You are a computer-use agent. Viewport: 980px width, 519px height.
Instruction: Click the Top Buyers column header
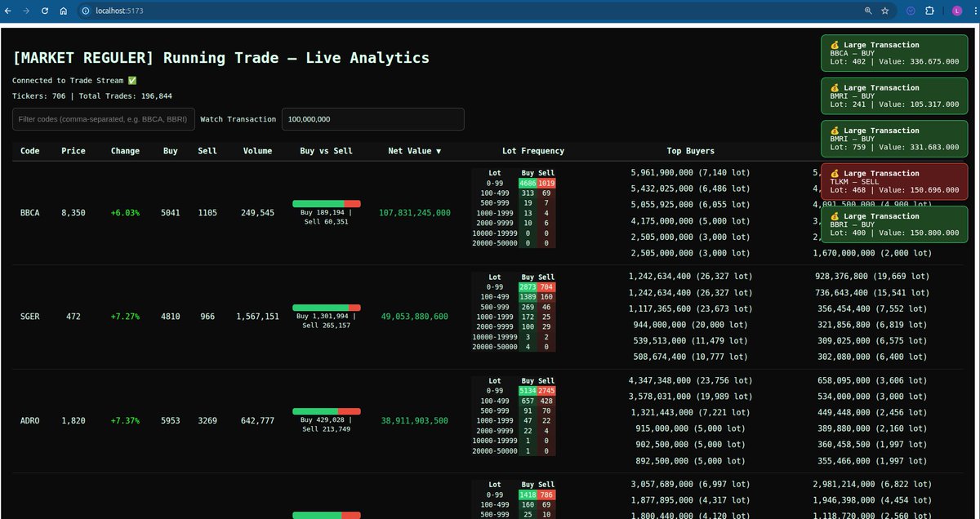click(691, 151)
